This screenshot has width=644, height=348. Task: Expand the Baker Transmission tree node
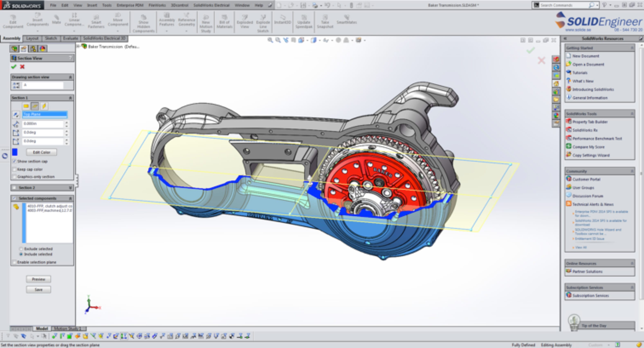(x=78, y=47)
